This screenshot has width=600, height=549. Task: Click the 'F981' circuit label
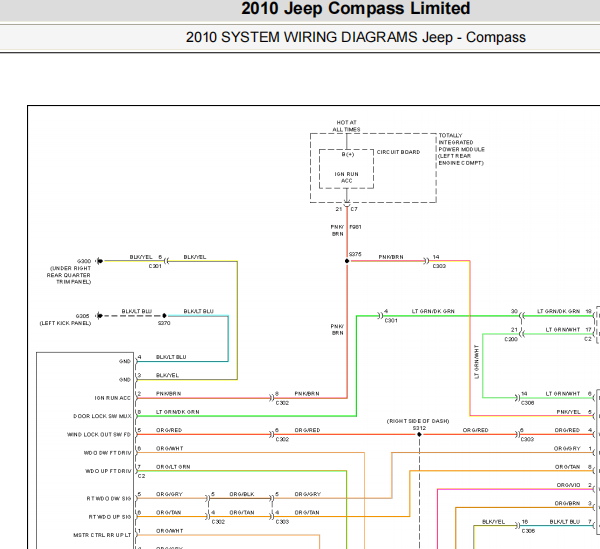pyautogui.click(x=355, y=226)
